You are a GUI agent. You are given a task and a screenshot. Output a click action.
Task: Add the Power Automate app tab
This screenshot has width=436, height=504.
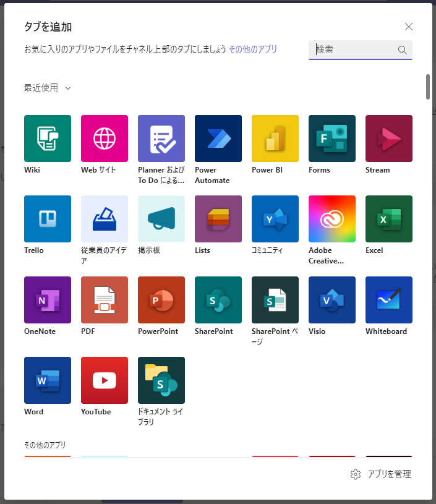click(x=218, y=139)
